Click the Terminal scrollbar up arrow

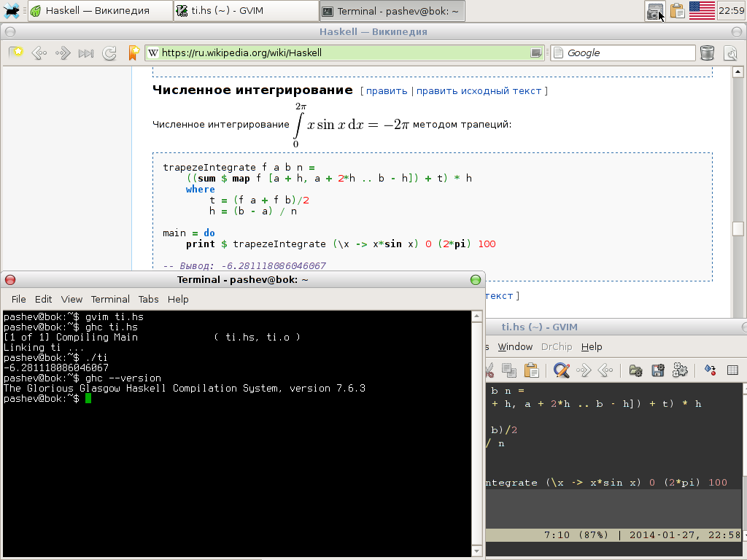tap(477, 316)
